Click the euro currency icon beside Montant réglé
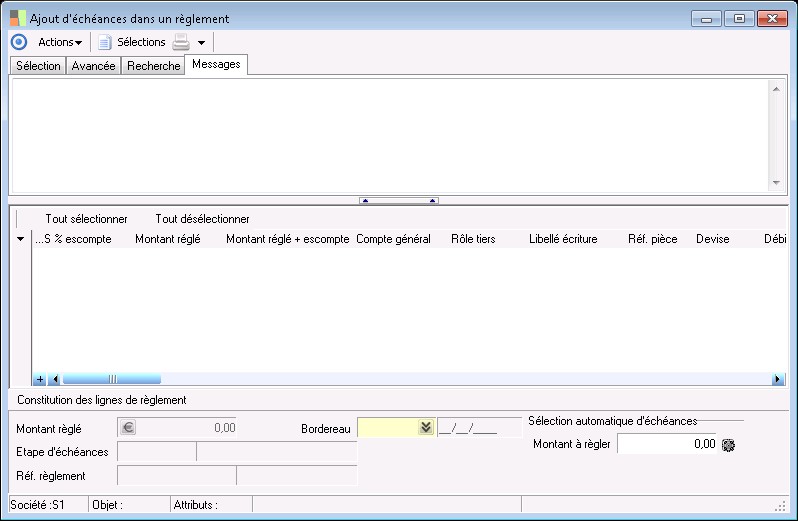Image resolution: width=798 pixels, height=521 pixels. [x=127, y=428]
